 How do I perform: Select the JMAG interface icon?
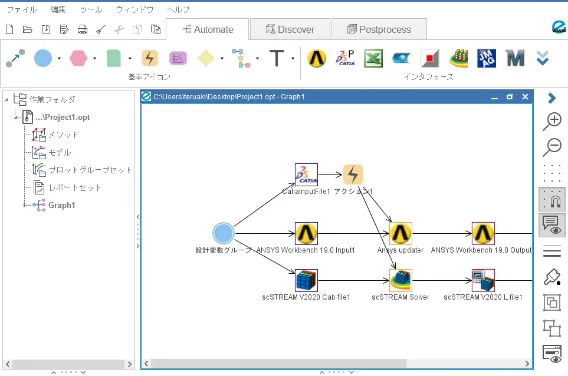click(x=486, y=58)
